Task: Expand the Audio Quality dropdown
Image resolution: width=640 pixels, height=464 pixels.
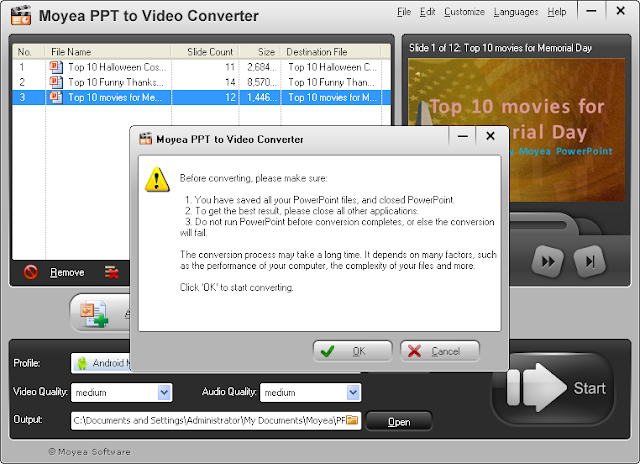Action: click(x=353, y=393)
